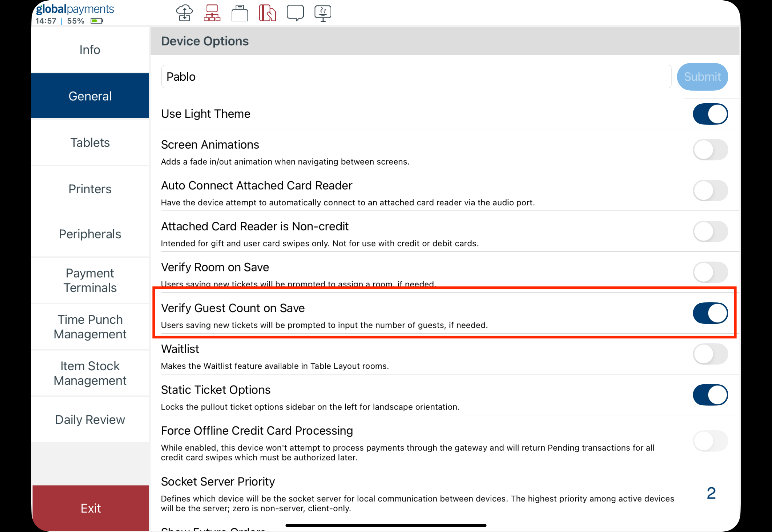Switch to the Printers section
The width and height of the screenshot is (772, 532).
pyautogui.click(x=90, y=189)
